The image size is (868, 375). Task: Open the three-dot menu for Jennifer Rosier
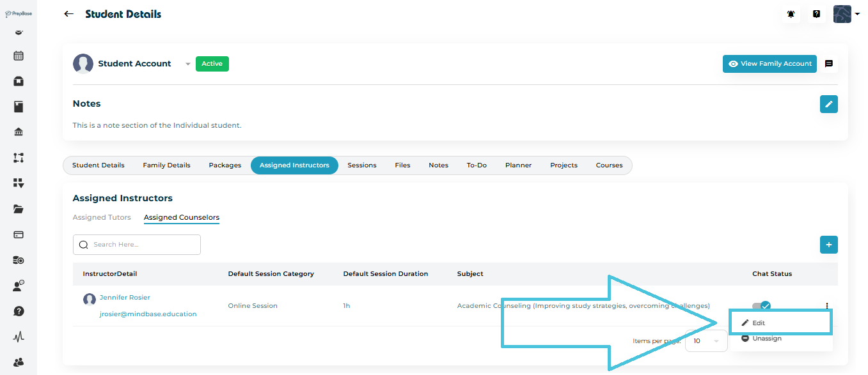point(827,306)
